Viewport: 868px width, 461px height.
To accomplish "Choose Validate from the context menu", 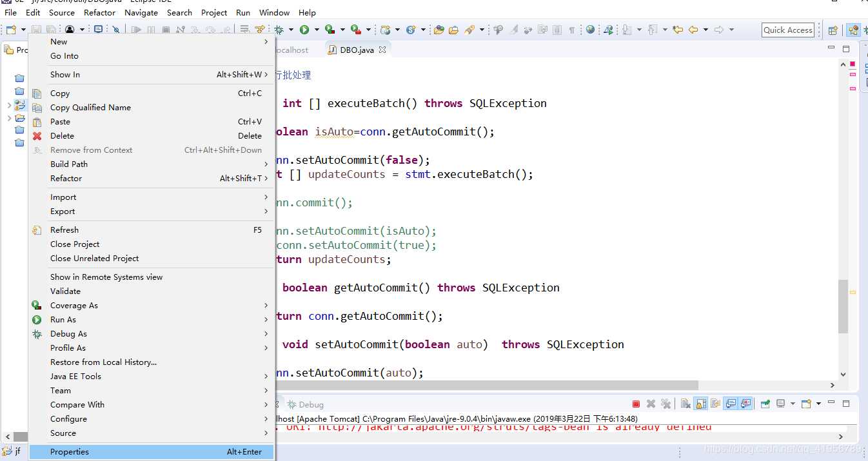I will (x=152, y=291).
